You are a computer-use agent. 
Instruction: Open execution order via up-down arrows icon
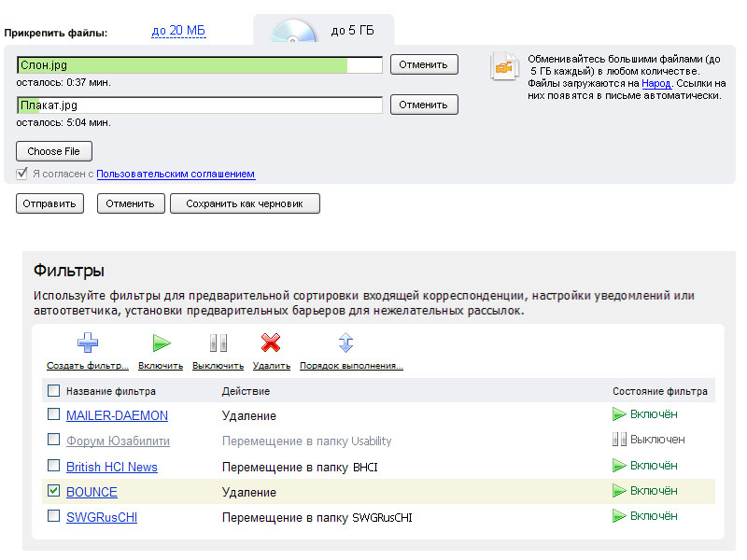(345, 343)
